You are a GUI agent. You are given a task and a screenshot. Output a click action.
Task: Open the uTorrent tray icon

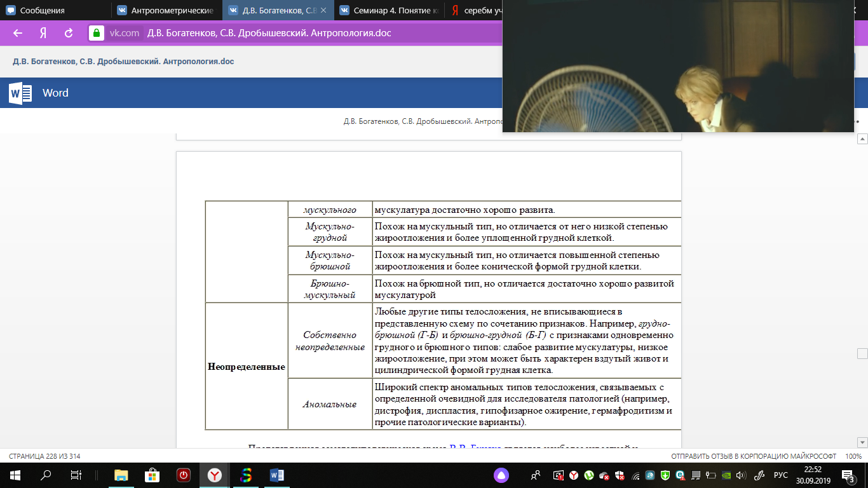[x=589, y=475]
